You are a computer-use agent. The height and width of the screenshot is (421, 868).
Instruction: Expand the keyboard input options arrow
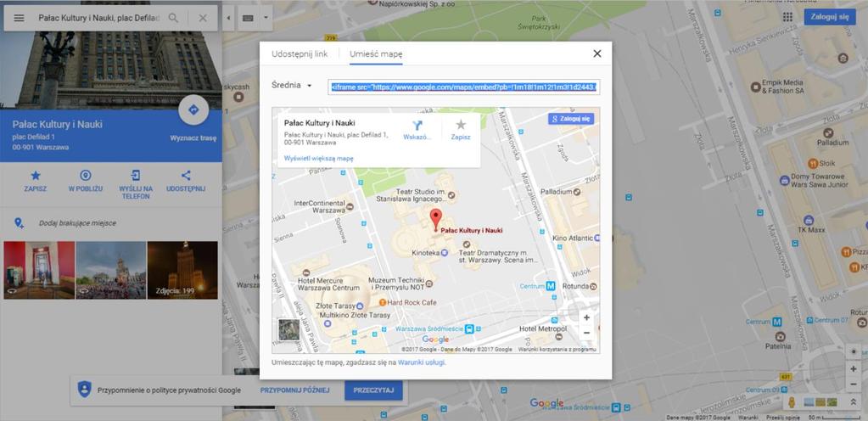[266, 18]
